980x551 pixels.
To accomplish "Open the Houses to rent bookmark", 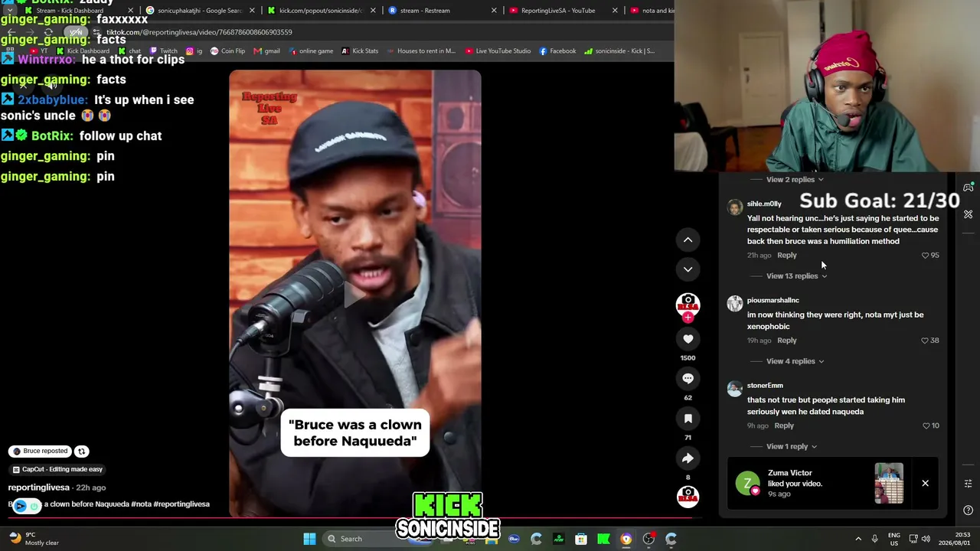I will (421, 51).
